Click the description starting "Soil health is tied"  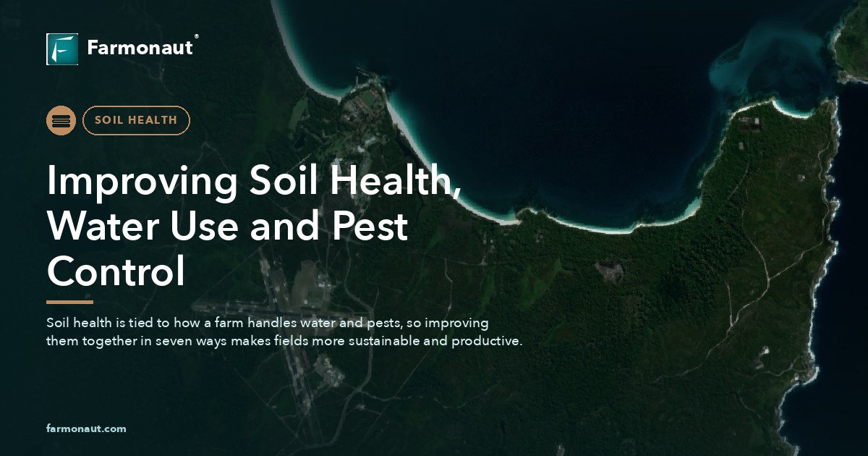[x=284, y=332]
